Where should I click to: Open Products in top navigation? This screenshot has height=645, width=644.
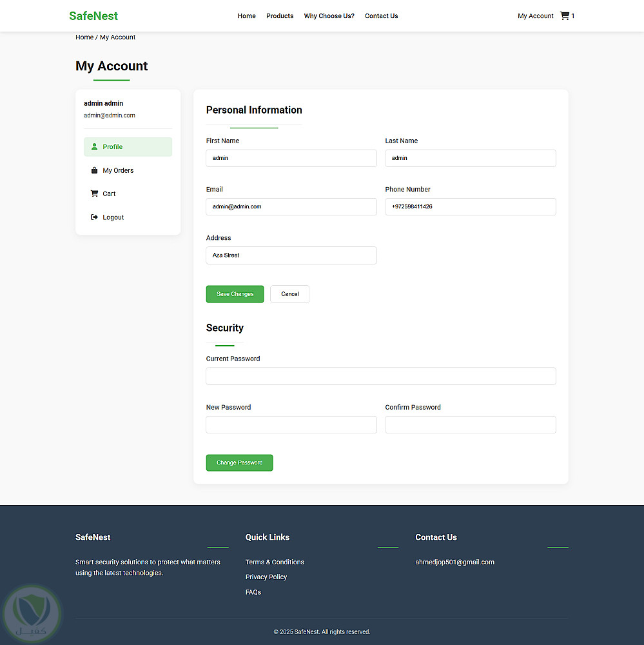280,15
